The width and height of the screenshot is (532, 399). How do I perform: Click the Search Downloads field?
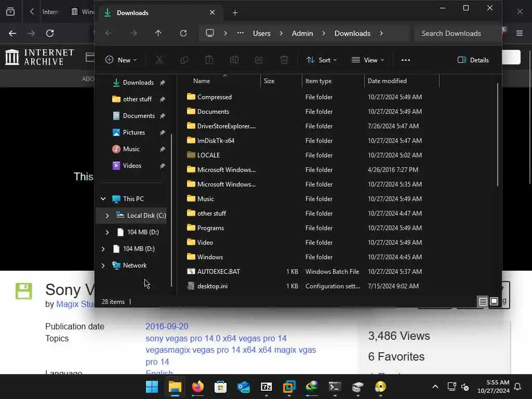[456, 33]
